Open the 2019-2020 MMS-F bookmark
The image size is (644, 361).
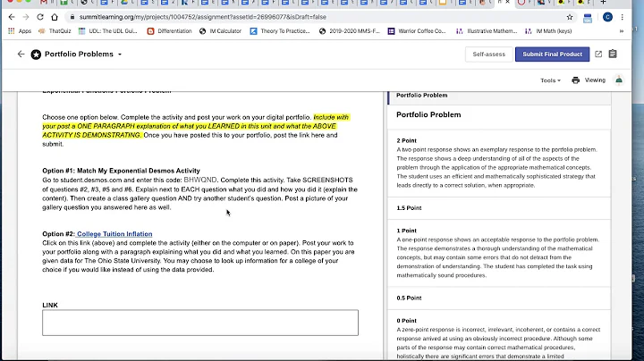coord(350,31)
